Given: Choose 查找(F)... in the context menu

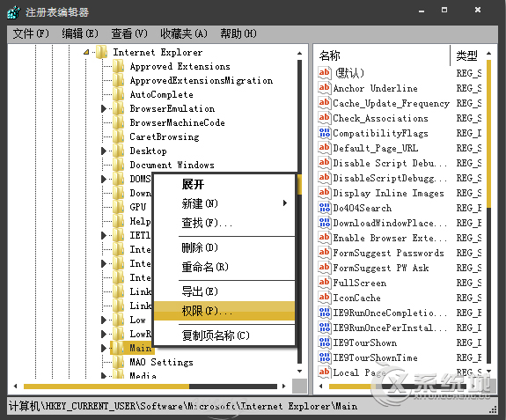Looking at the screenshot, I should (224, 223).
